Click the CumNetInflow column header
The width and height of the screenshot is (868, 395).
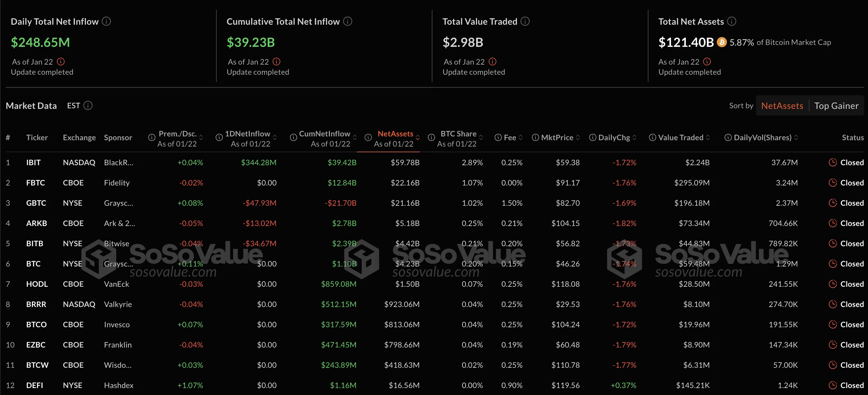click(325, 134)
